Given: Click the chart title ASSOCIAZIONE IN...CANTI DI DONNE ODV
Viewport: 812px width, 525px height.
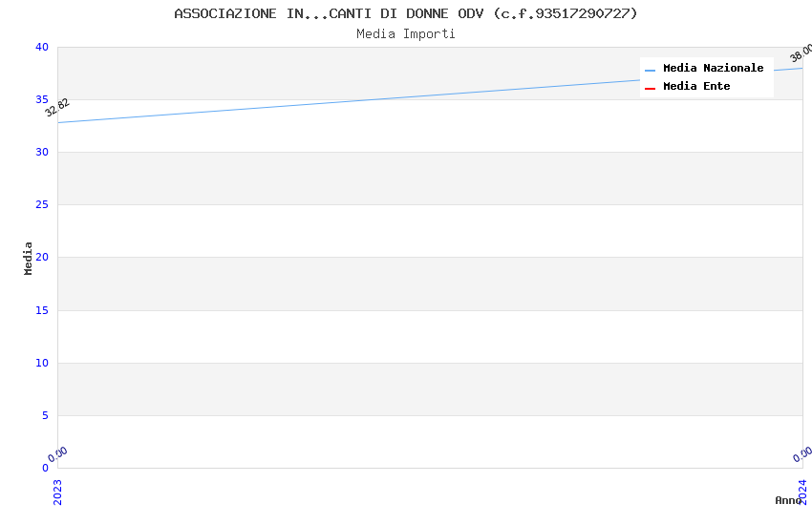Looking at the screenshot, I should point(406,13).
